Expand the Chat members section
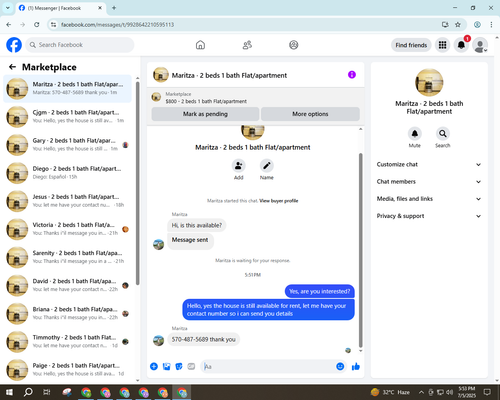Image resolution: width=500 pixels, height=400 pixels. point(429,182)
